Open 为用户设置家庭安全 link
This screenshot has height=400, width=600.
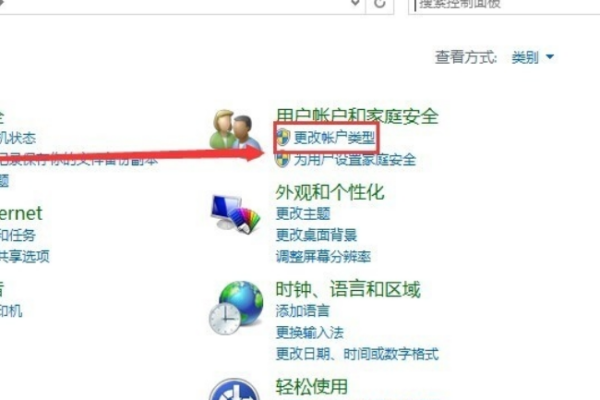(354, 160)
